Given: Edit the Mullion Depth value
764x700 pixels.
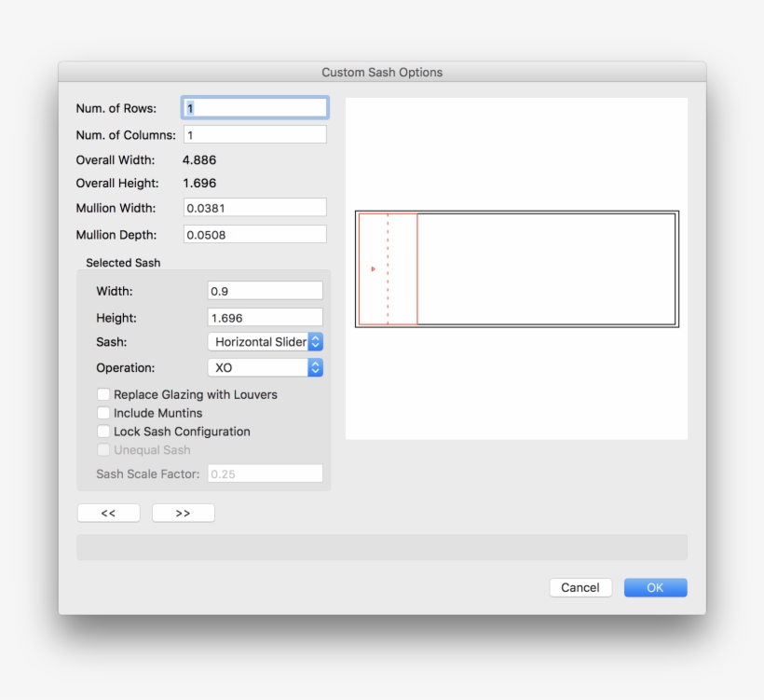Looking at the screenshot, I should pos(253,233).
